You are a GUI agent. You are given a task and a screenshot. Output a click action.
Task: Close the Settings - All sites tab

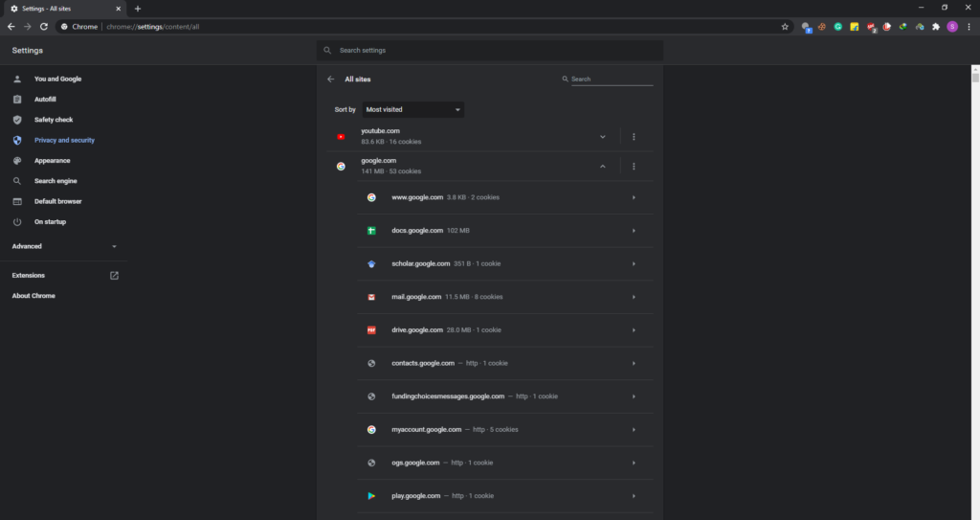coord(118,9)
